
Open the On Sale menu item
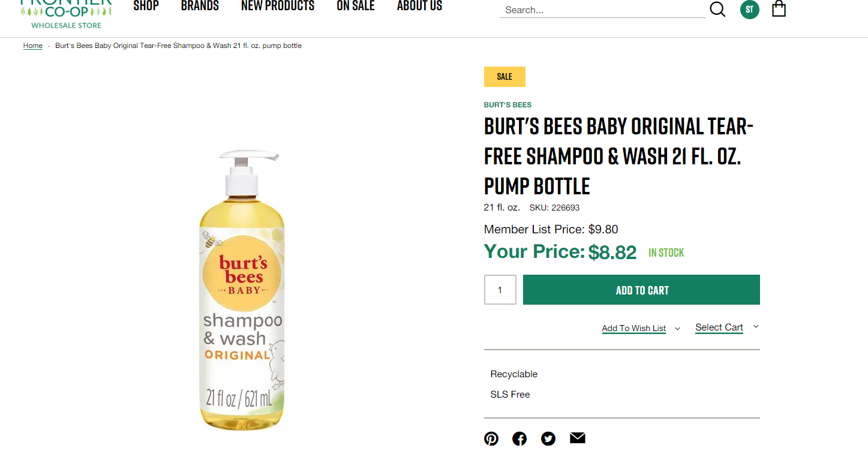point(356,6)
